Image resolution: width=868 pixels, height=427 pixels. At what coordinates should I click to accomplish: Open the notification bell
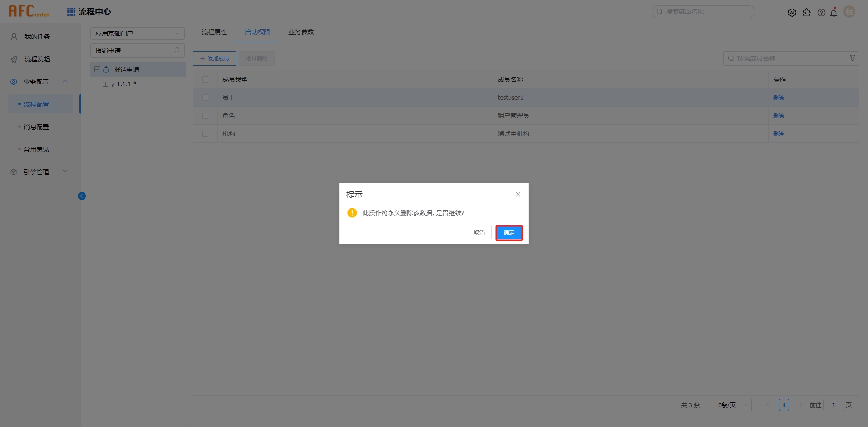(x=834, y=12)
